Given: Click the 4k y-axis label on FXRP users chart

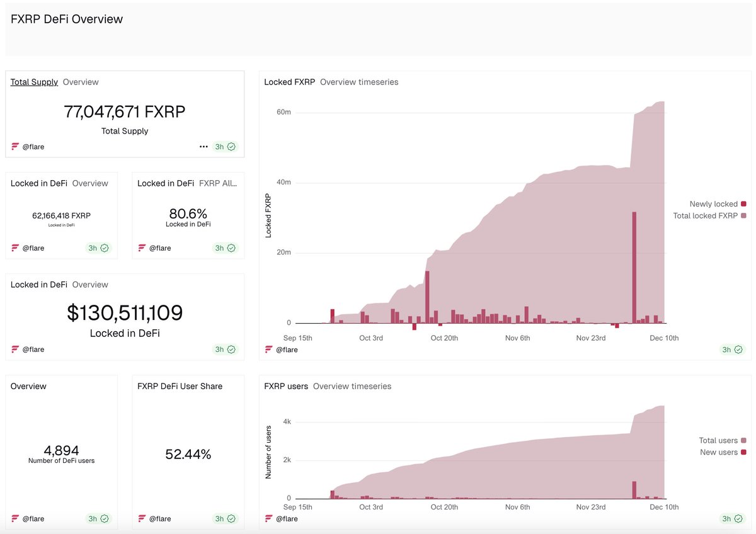Looking at the screenshot, I should (286, 422).
